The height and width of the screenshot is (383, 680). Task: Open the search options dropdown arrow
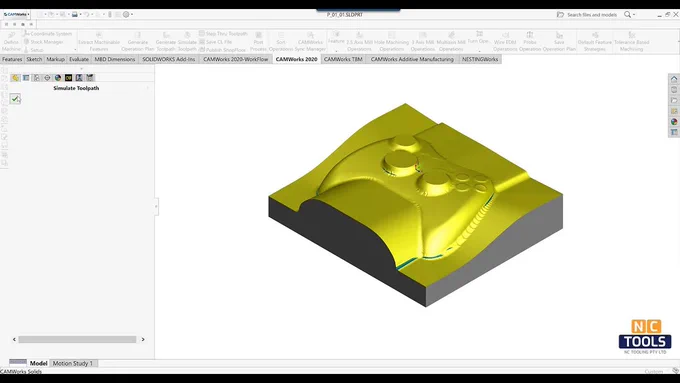[x=634, y=15]
